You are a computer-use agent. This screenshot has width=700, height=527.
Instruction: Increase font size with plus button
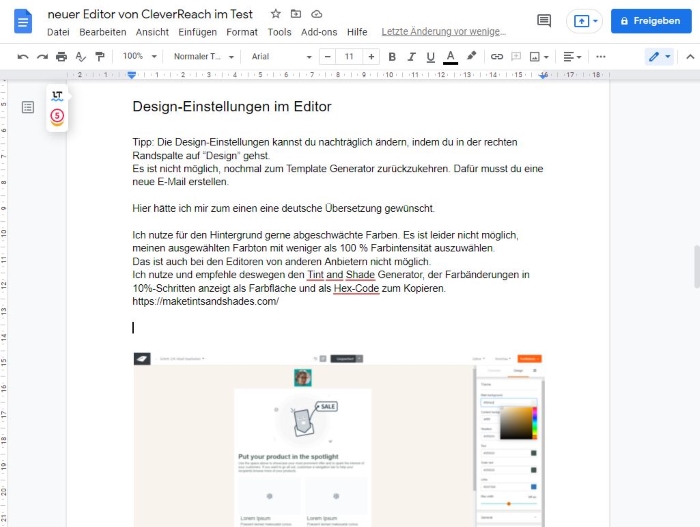371,57
